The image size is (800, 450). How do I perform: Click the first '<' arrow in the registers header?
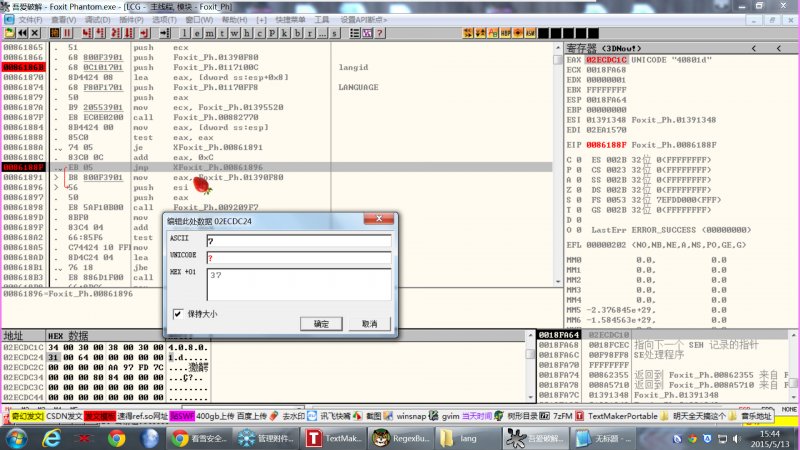pos(754,48)
